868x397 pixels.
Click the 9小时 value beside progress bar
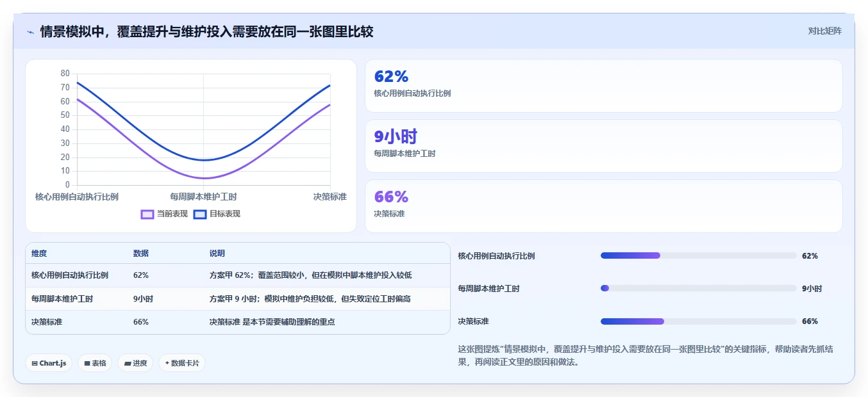click(x=812, y=289)
